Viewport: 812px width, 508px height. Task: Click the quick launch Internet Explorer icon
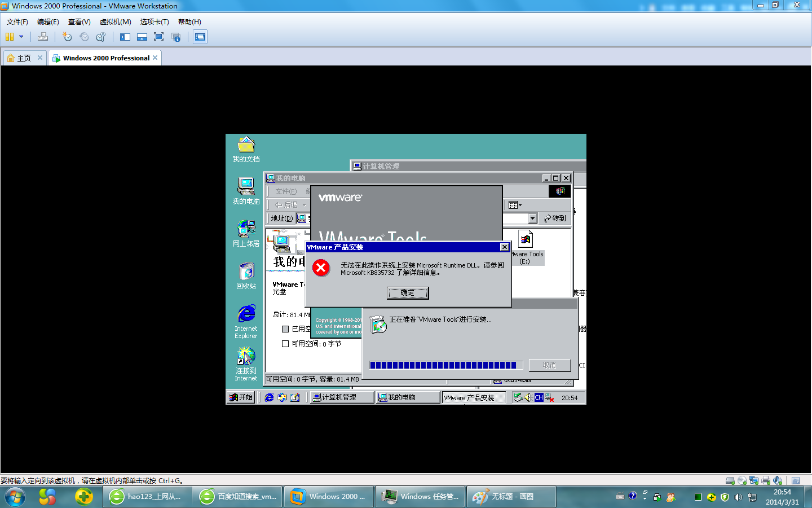click(269, 397)
